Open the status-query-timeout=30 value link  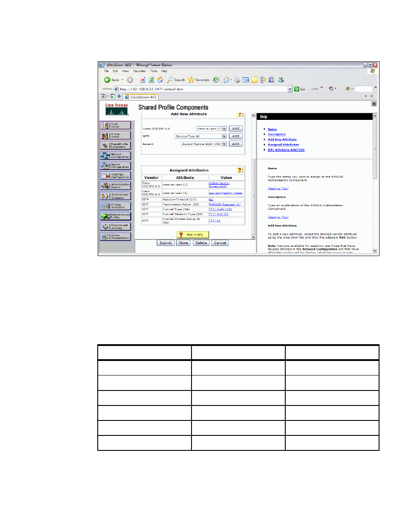click(x=219, y=185)
